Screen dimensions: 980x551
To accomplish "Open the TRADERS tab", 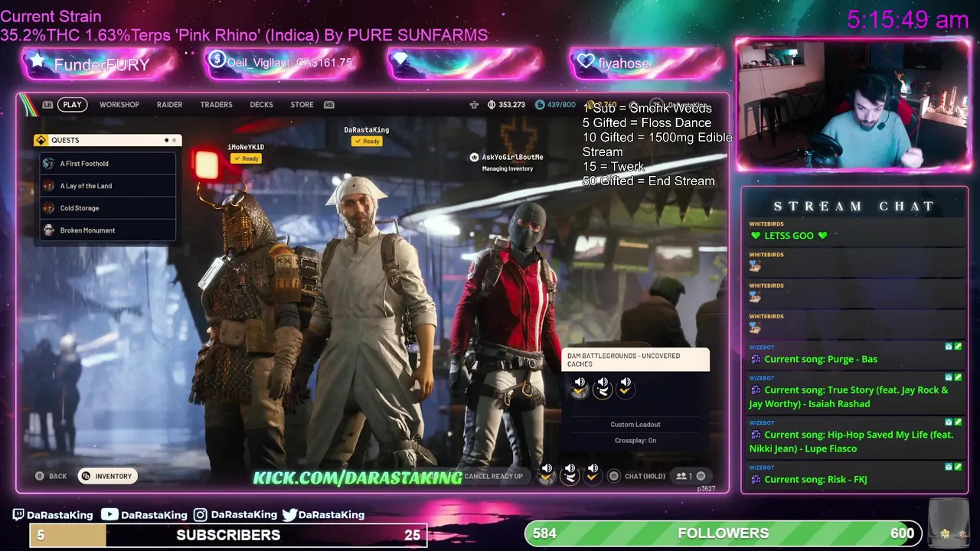I will pyautogui.click(x=216, y=105).
